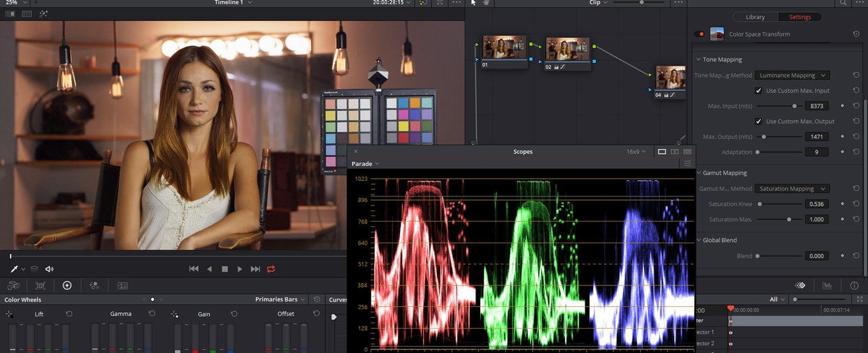The width and height of the screenshot is (868, 353).
Task: Search in the OpenFX panel
Action: pyautogui.click(x=843, y=3)
